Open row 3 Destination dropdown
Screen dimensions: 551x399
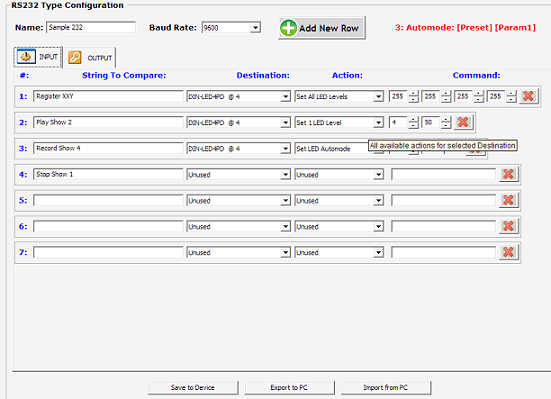[286, 148]
